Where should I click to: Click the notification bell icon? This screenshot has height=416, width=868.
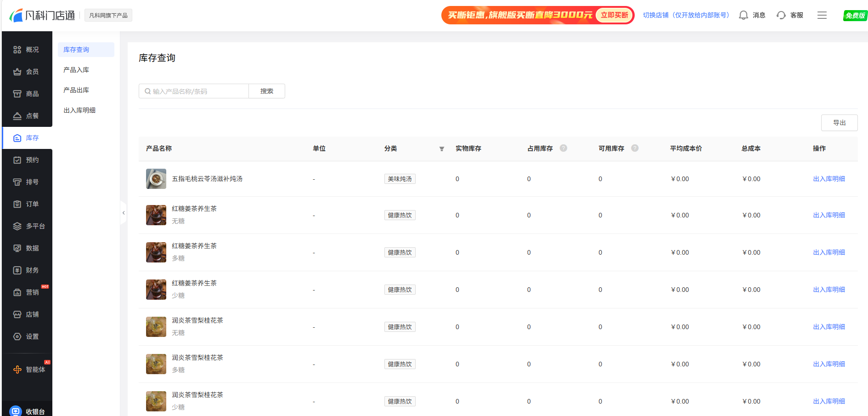point(743,15)
